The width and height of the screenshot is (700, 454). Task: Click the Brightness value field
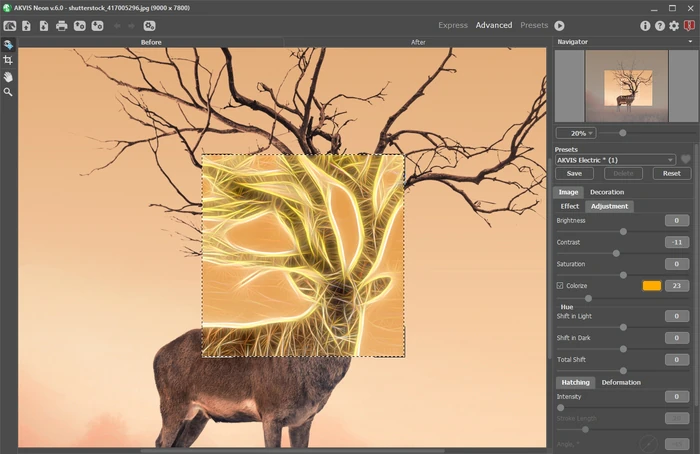pyautogui.click(x=676, y=221)
